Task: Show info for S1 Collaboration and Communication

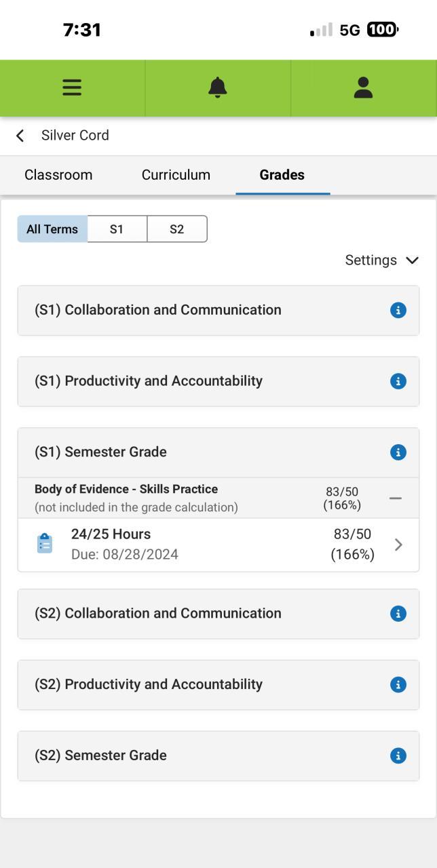Action: [x=398, y=311]
